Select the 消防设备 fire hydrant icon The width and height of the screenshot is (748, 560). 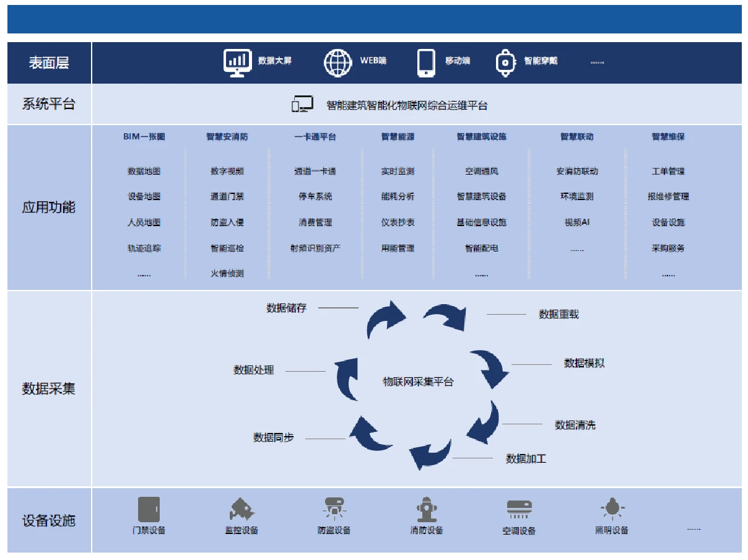427,509
